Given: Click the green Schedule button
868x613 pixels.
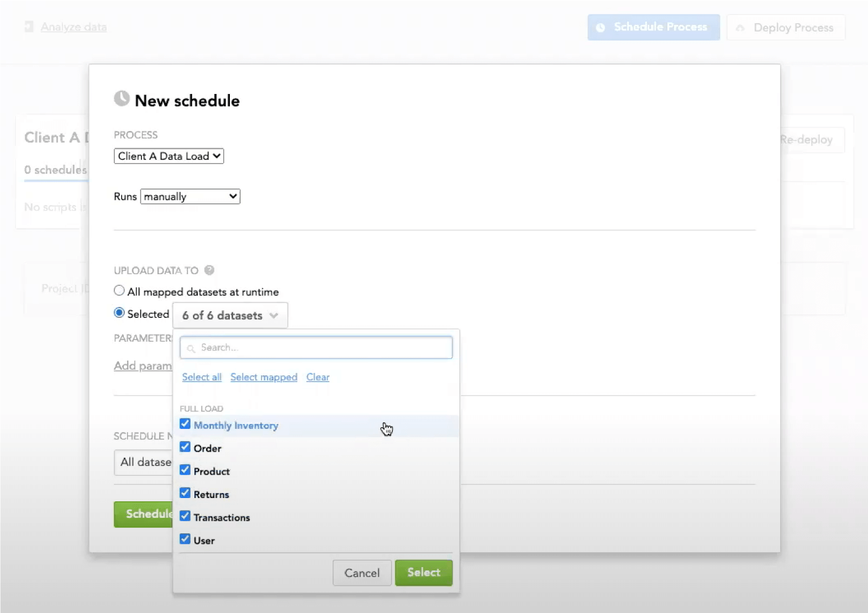Looking at the screenshot, I should (144, 514).
